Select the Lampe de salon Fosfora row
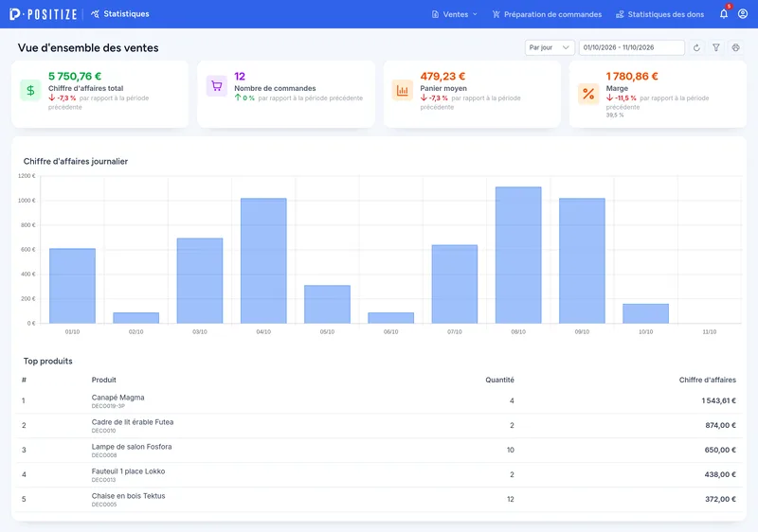Viewport: 758px width, 532px height. (x=379, y=451)
